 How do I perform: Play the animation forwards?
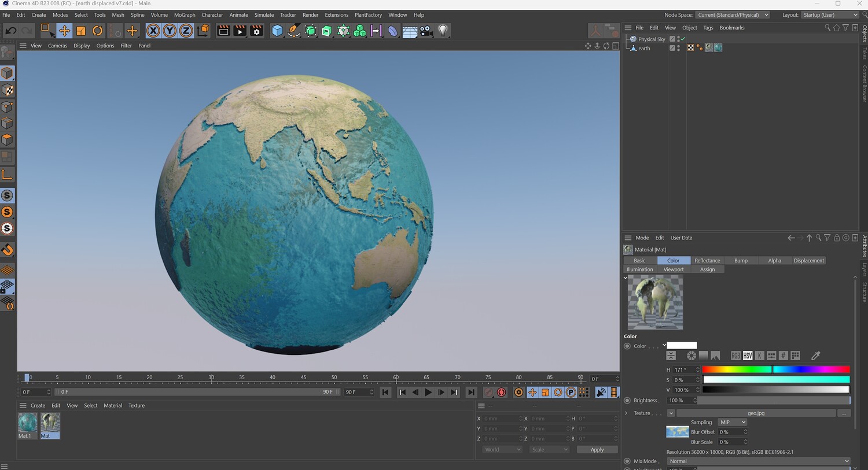pos(428,393)
